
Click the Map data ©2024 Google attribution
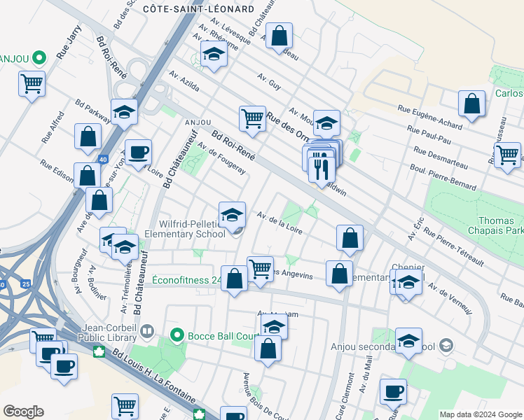(481, 415)
